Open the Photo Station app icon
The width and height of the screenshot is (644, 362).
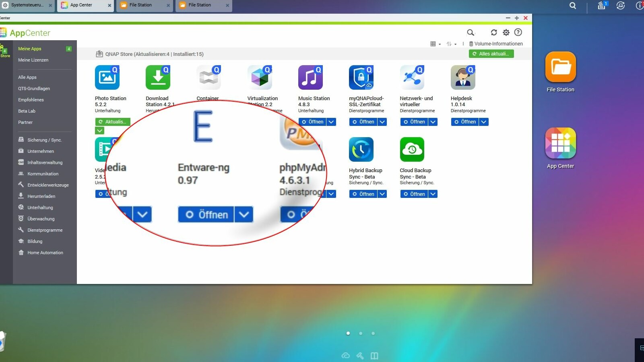click(107, 77)
